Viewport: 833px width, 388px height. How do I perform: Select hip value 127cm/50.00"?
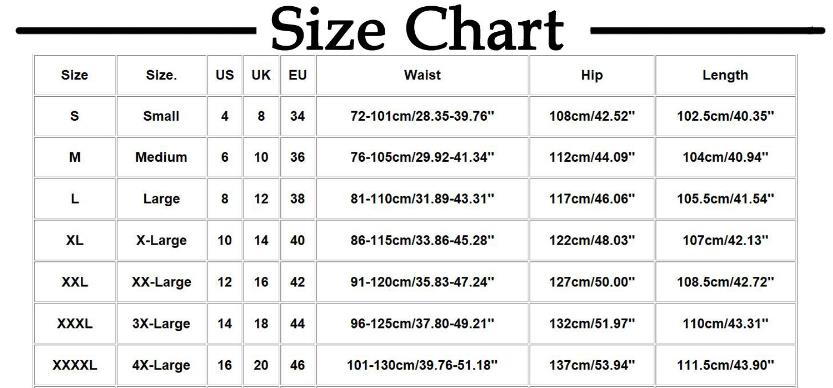592,282
